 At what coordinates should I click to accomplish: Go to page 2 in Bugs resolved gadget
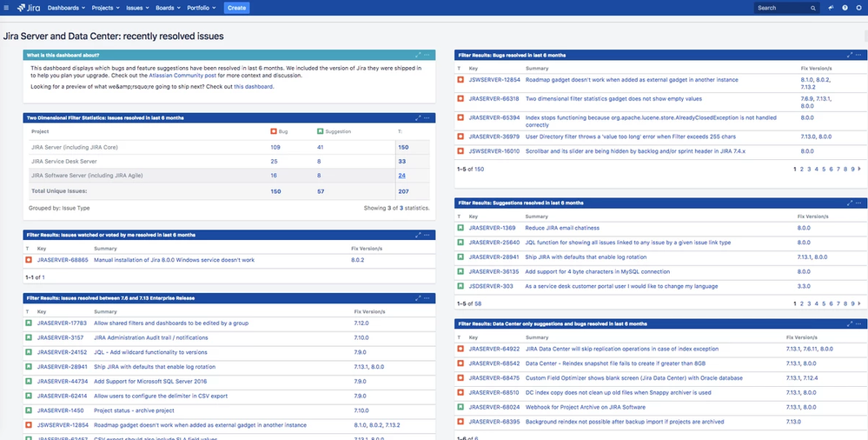(802, 169)
